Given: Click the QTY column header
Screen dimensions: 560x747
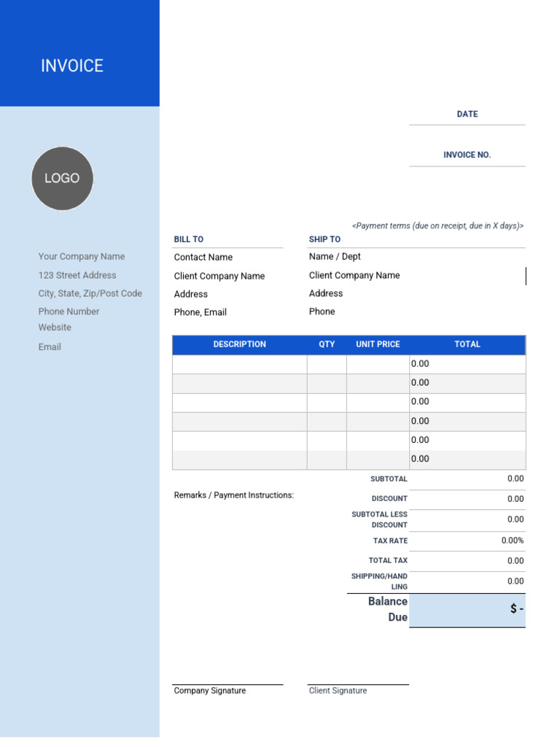Looking at the screenshot, I should click(327, 344).
